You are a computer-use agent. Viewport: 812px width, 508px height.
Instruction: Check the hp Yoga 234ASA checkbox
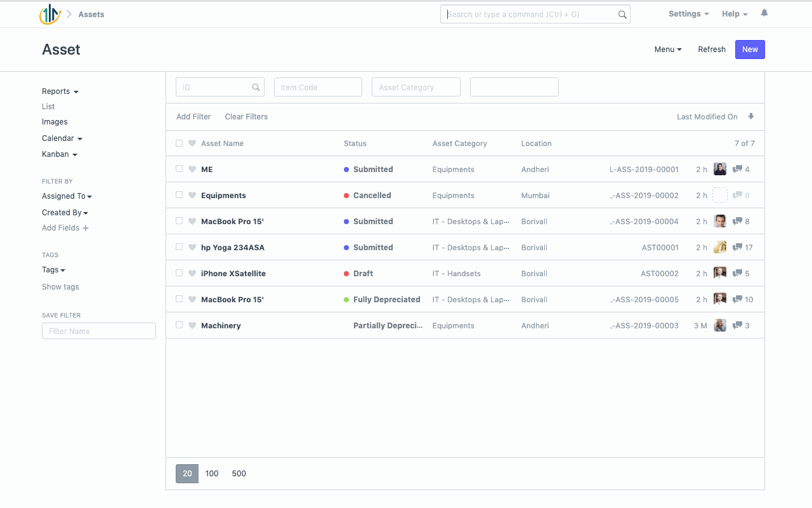[179, 247]
